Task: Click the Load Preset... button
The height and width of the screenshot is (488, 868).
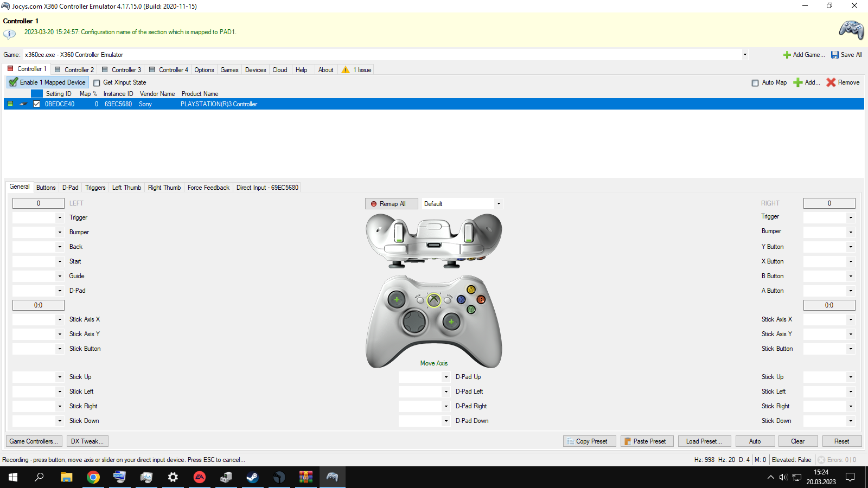Action: tap(704, 441)
